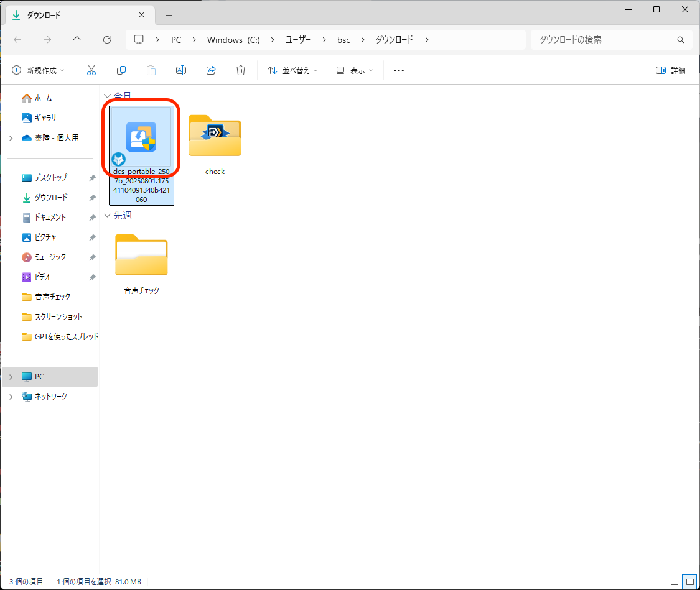Switch to details list view icon
Viewport: 700px width, 590px height.
click(x=674, y=582)
